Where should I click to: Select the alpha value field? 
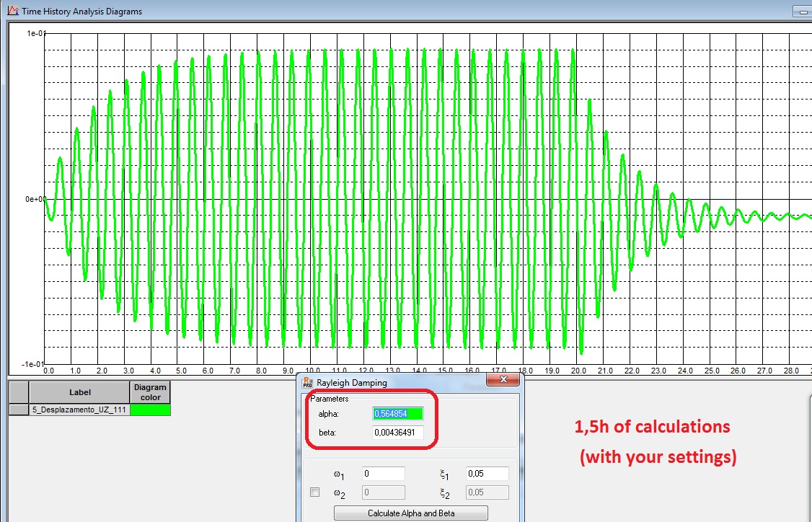[397, 413]
